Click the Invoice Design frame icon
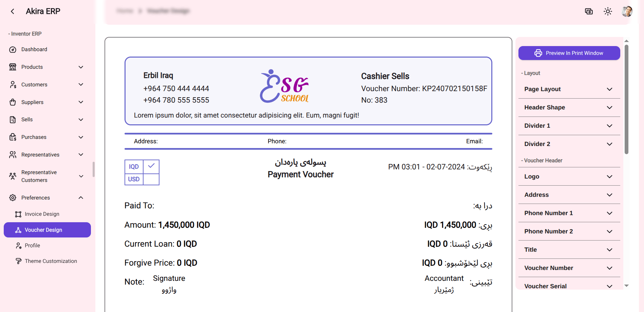This screenshot has width=644, height=312. tap(18, 214)
